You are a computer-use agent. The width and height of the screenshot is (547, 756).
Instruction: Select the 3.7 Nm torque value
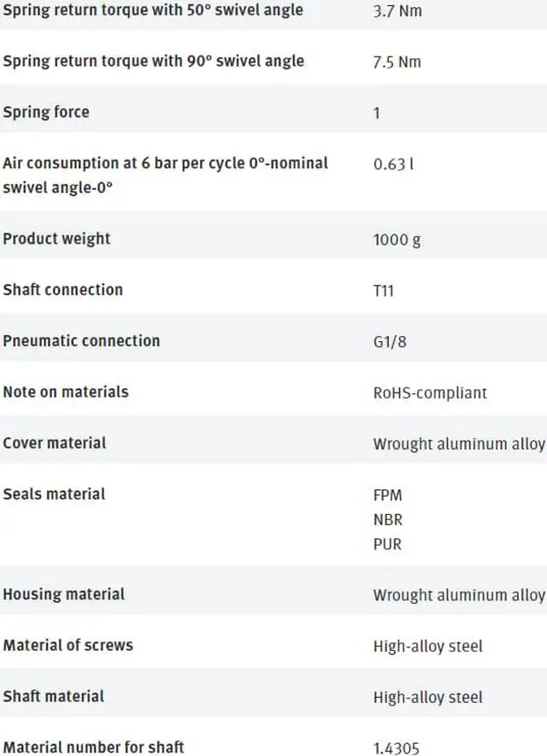(397, 10)
